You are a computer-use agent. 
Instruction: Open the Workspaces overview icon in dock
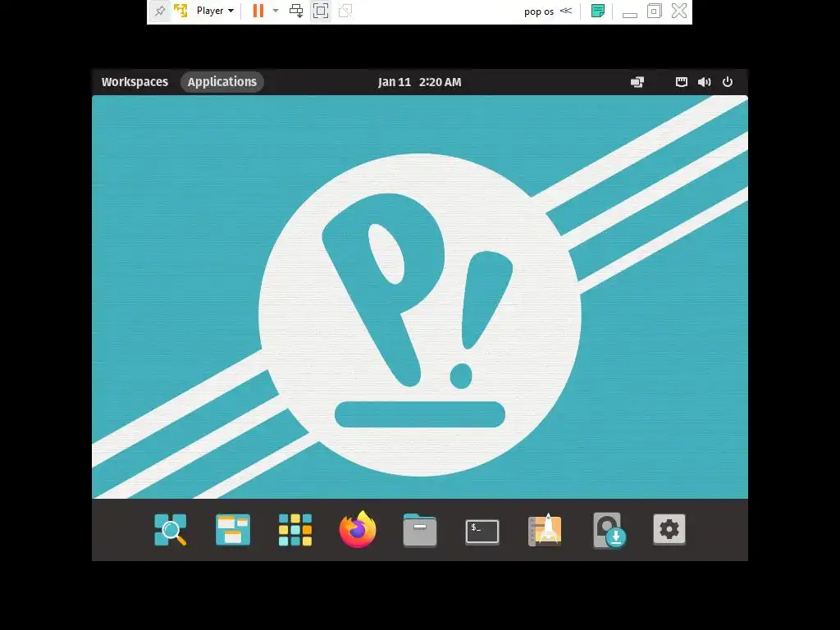pos(232,530)
